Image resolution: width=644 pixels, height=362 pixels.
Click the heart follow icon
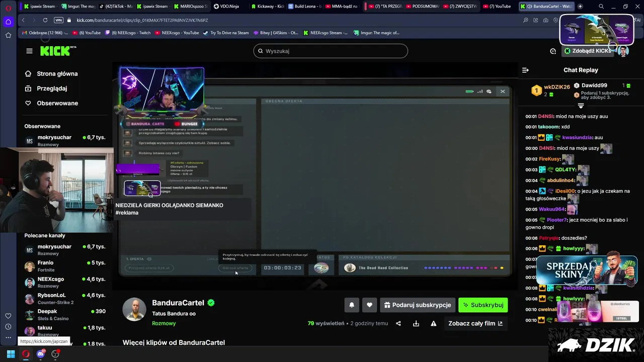(x=369, y=305)
